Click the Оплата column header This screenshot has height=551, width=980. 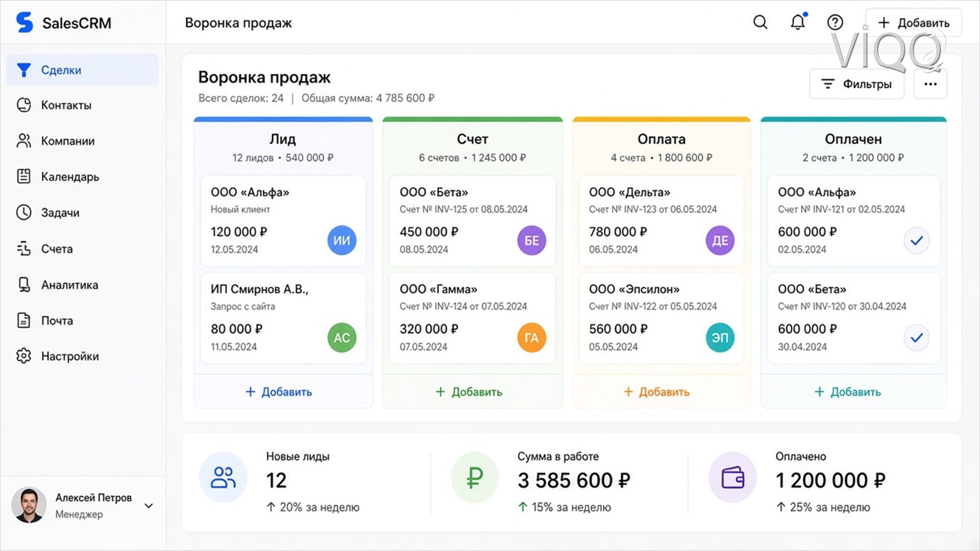tap(661, 139)
